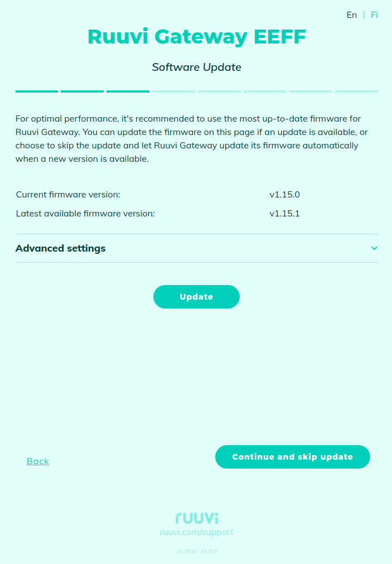
Task: Click current firmware version value v1.15.0
Action: click(x=284, y=195)
